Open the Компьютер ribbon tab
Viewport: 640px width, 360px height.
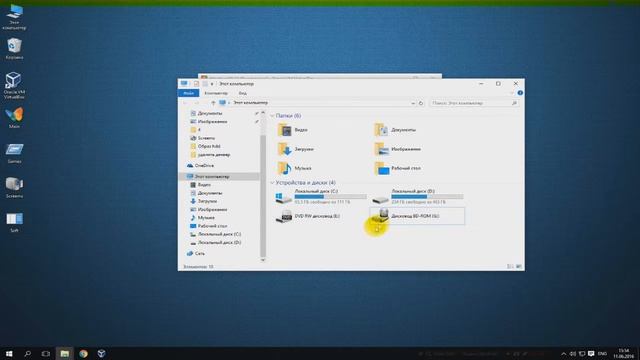click(216, 93)
